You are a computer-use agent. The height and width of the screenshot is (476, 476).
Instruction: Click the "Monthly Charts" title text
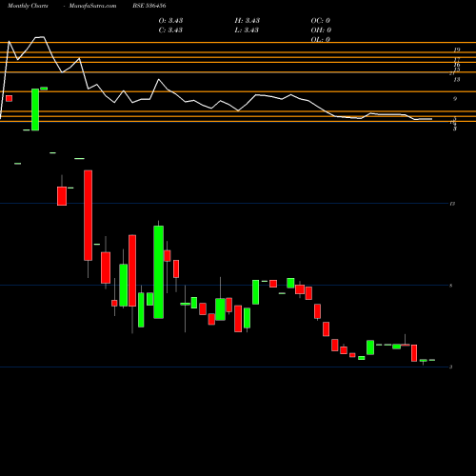28,6
